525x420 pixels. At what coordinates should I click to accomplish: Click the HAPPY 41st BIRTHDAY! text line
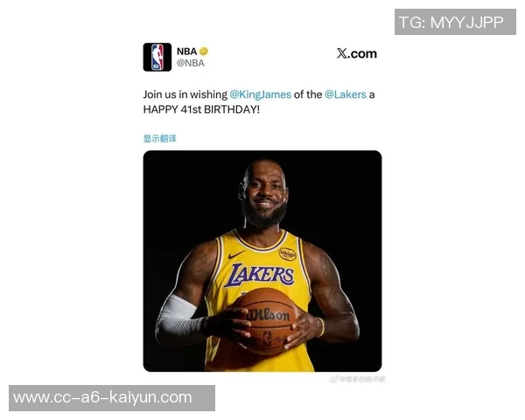coord(201,109)
